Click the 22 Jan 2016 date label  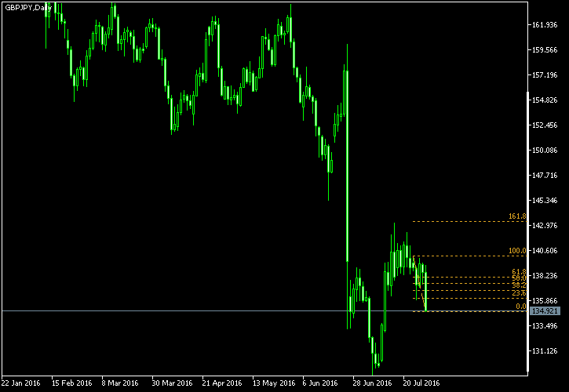[21, 383]
